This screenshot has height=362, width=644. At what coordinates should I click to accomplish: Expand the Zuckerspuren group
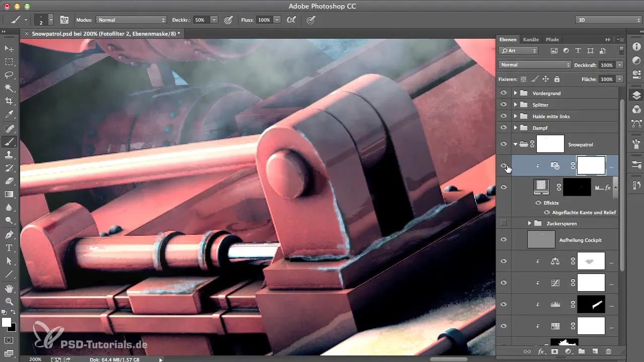pos(529,223)
